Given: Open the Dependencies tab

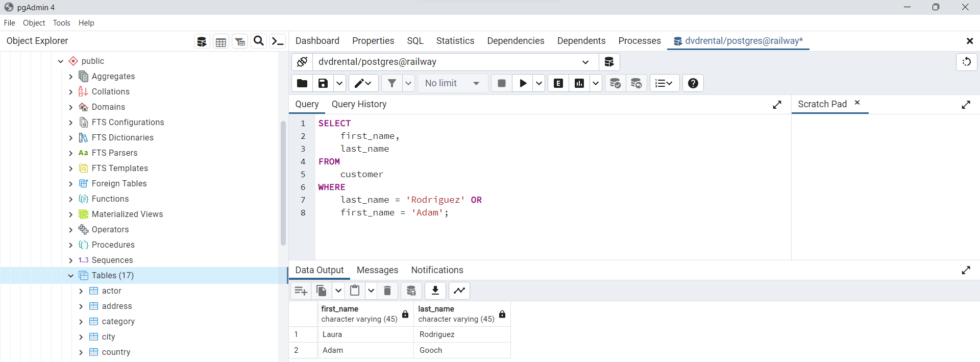Looking at the screenshot, I should (516, 41).
